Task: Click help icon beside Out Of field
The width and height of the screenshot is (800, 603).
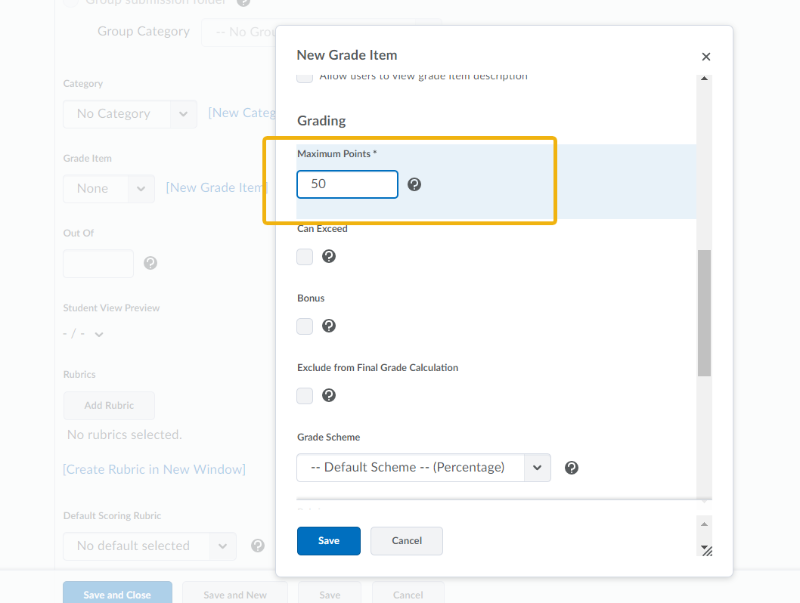Action: pos(150,263)
